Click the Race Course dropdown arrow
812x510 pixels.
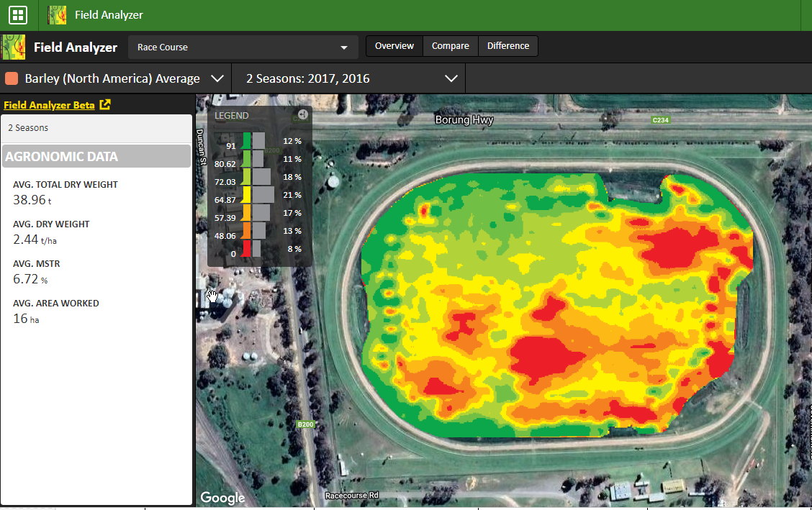[344, 47]
